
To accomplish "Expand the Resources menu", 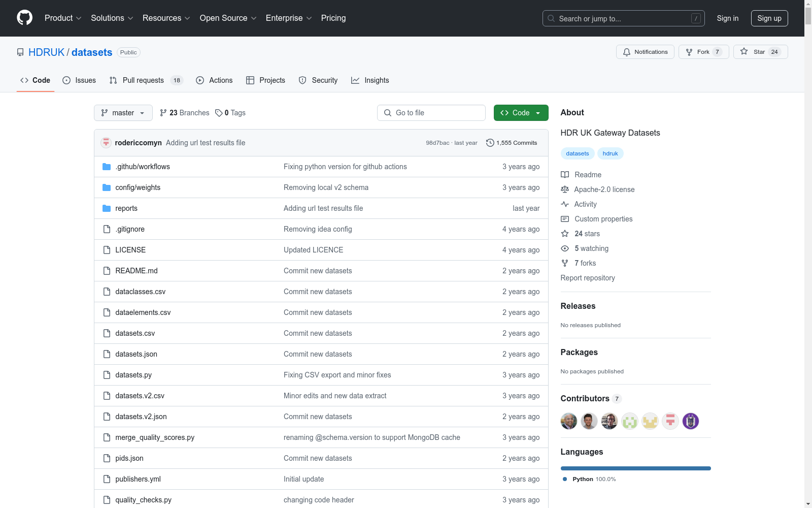I will tap(166, 18).
